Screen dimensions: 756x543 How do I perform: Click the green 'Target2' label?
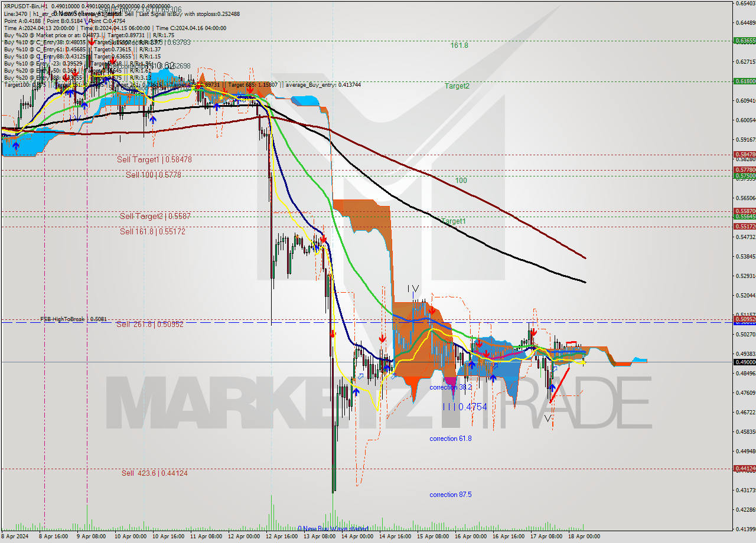(457, 86)
